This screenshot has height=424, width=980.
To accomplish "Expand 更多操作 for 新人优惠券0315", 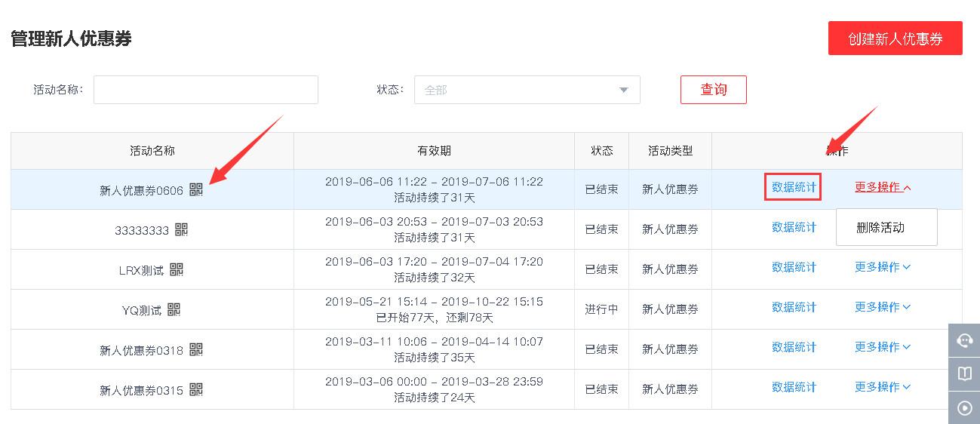I will pos(883,387).
